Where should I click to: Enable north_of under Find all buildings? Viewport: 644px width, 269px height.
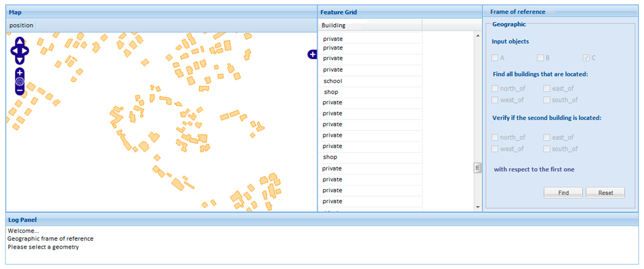(495, 88)
